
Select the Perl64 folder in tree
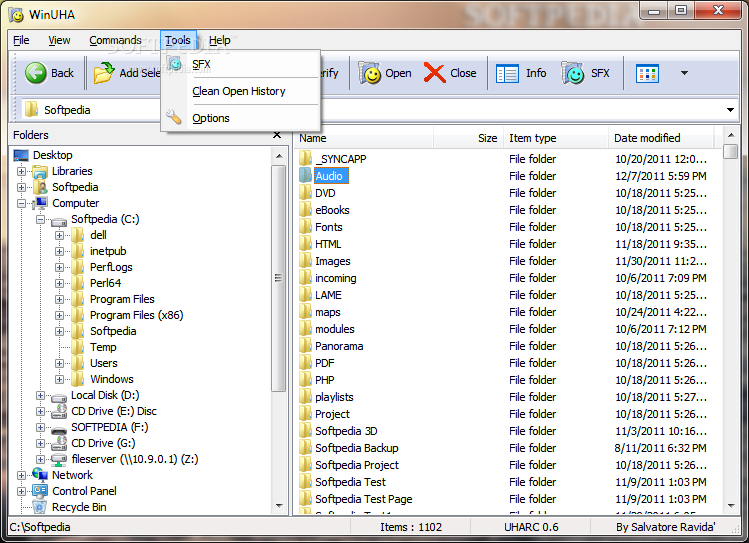(106, 283)
